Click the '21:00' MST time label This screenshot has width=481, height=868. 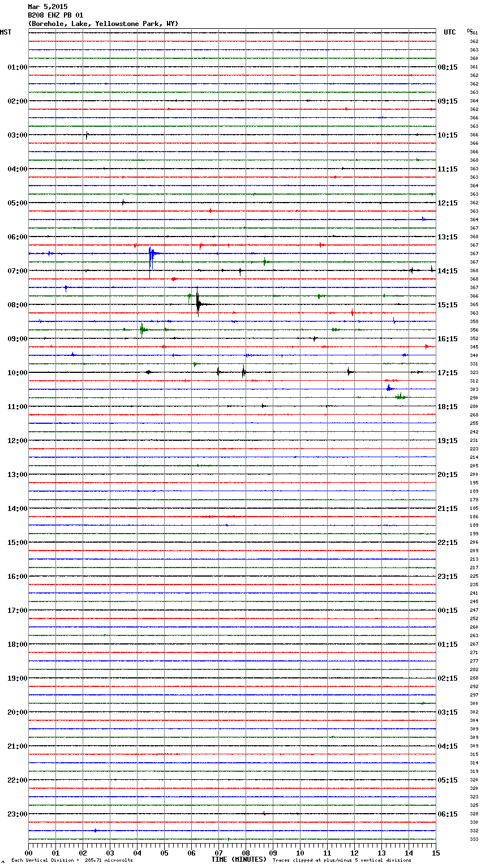click(x=18, y=746)
